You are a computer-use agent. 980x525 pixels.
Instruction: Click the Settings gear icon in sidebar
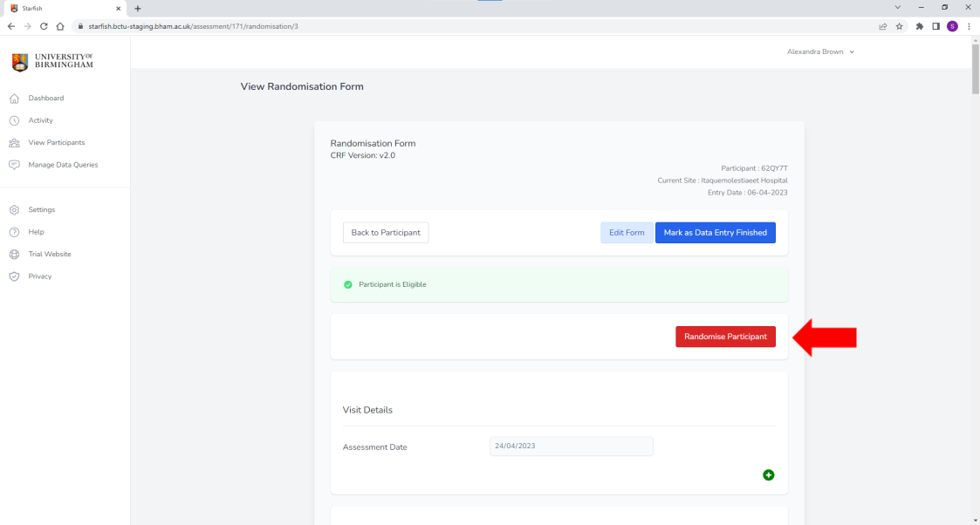(x=14, y=210)
